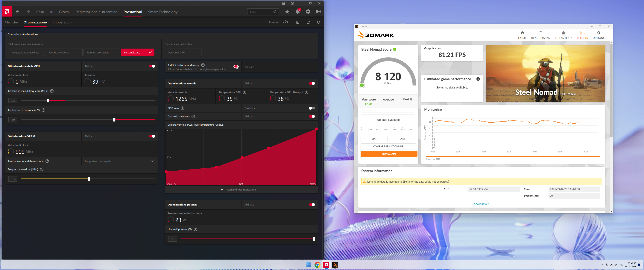Screen dimensions: 644x270
Task: Select Personalizzato tuning preset
Action: coord(138,52)
